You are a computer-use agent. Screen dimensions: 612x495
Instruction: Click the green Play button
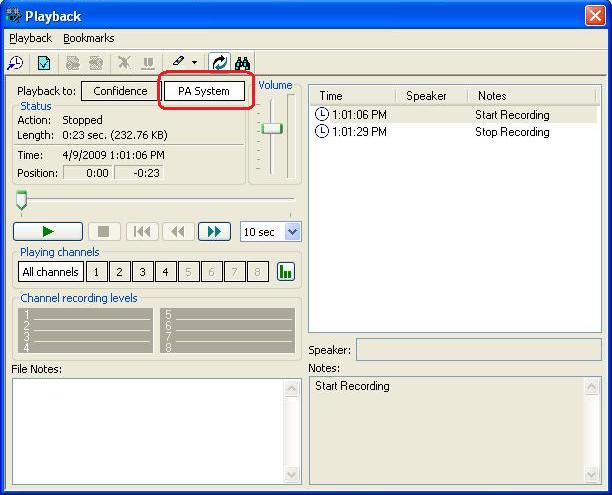coord(48,231)
